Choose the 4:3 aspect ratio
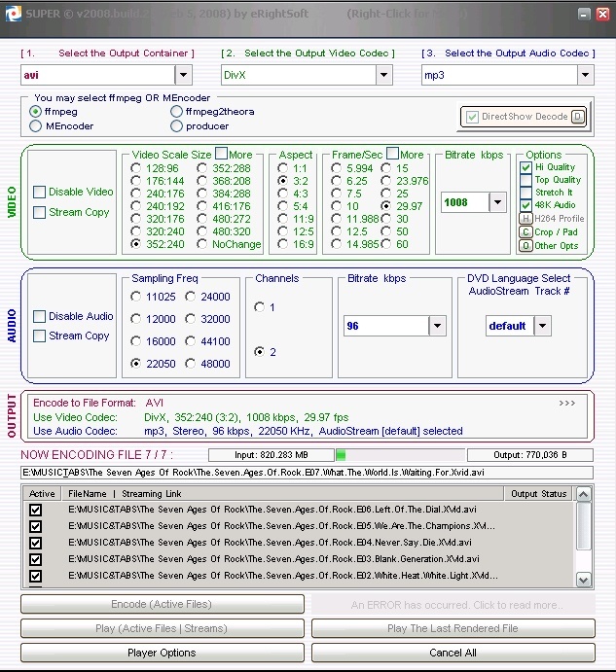 coord(282,194)
